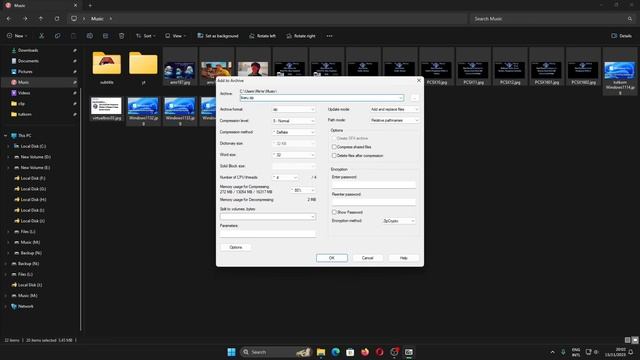Open Details pane in Explorer
The width and height of the screenshot is (640, 360).
click(x=622, y=36)
